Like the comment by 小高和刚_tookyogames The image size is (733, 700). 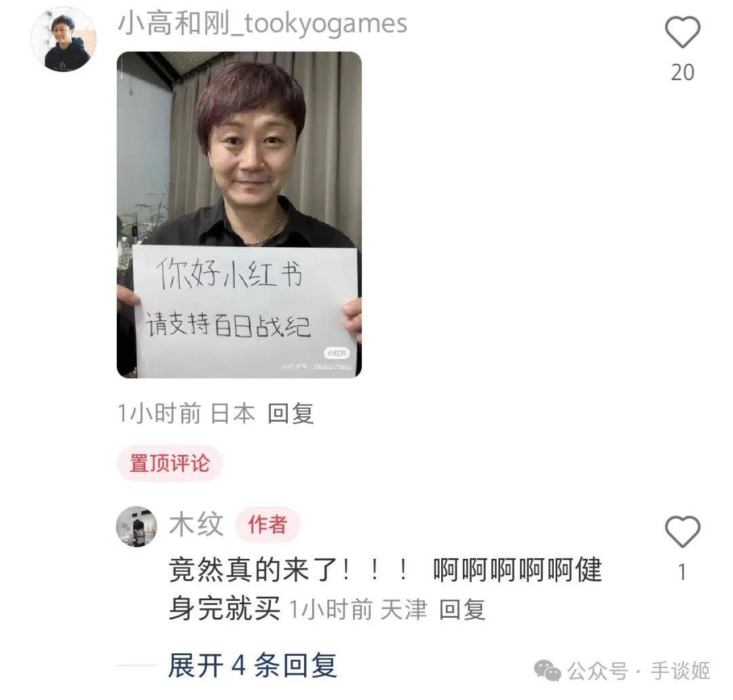[683, 32]
